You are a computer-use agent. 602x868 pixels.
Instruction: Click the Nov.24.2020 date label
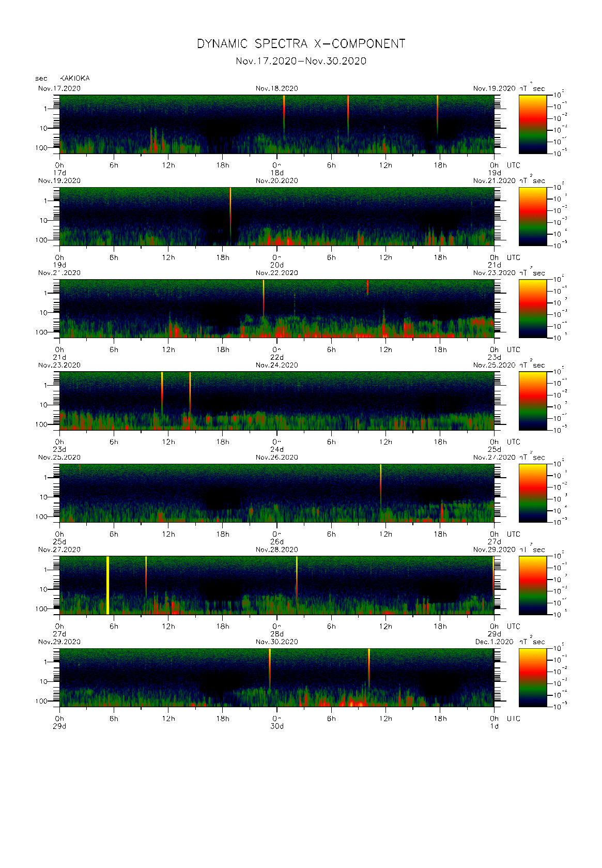277,365
